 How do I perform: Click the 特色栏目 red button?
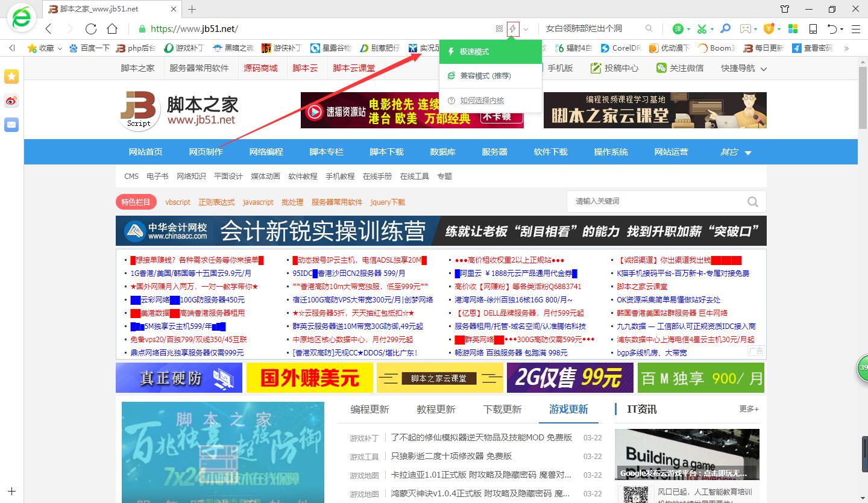tap(136, 202)
